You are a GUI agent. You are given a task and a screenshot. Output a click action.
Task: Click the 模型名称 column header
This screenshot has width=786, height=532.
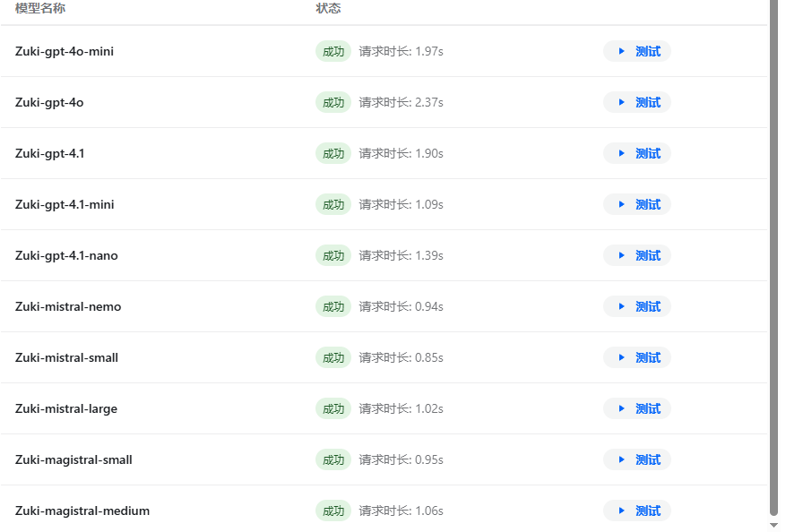(x=40, y=8)
